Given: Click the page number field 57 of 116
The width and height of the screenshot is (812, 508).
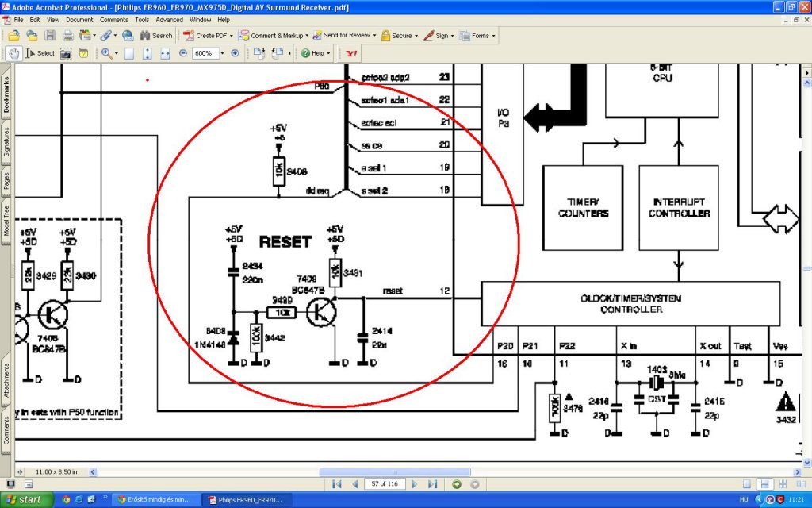Looking at the screenshot, I should [385, 484].
